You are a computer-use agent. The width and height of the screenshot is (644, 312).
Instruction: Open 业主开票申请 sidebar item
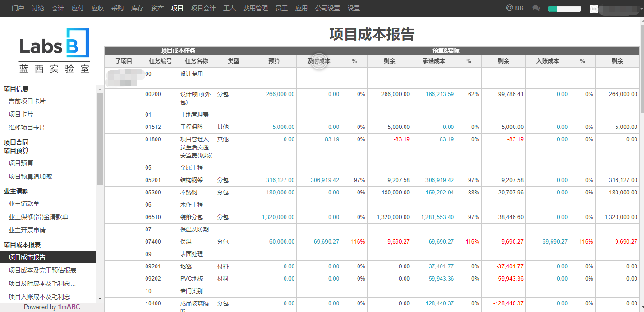click(x=27, y=230)
